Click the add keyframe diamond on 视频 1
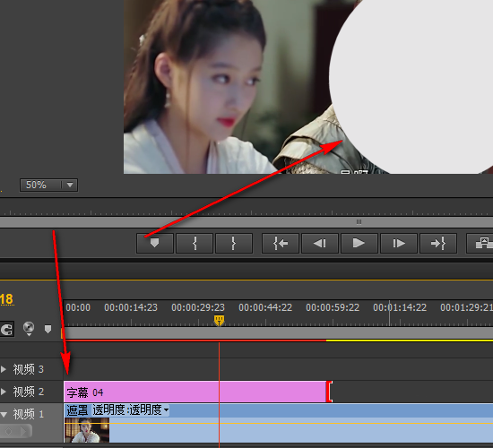Screen dimensions: 493x448 tap(9, 431)
